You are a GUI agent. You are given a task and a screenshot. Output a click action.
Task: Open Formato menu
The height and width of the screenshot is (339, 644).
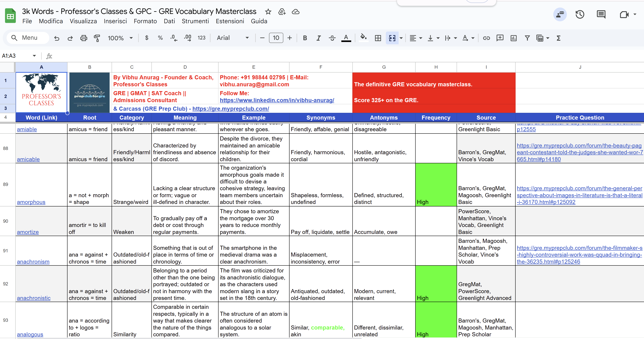point(145,21)
